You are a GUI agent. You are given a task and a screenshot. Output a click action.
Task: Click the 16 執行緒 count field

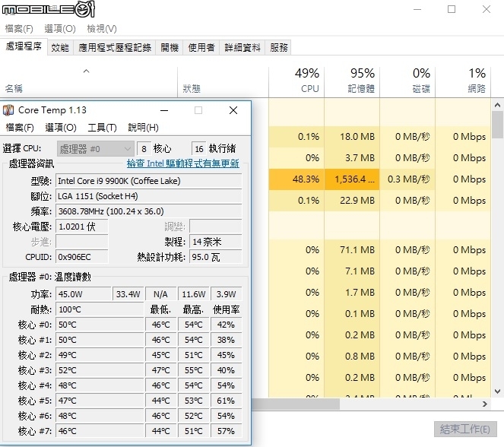pyautogui.click(x=198, y=149)
